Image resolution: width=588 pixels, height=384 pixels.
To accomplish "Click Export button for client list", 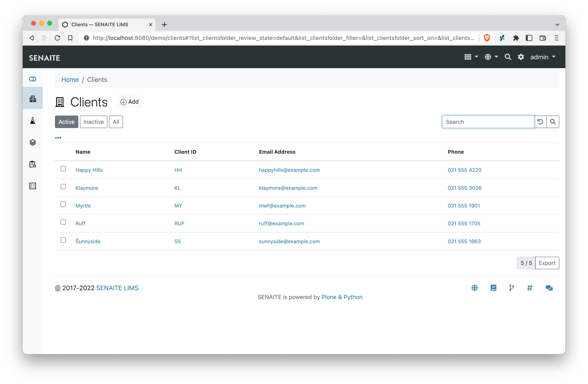I will 547,263.
